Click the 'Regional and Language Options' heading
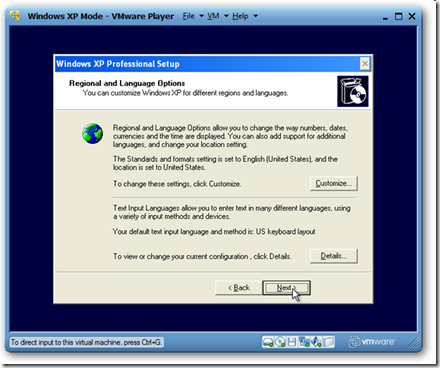Image resolution: width=440 pixels, height=368 pixels. 127,83
